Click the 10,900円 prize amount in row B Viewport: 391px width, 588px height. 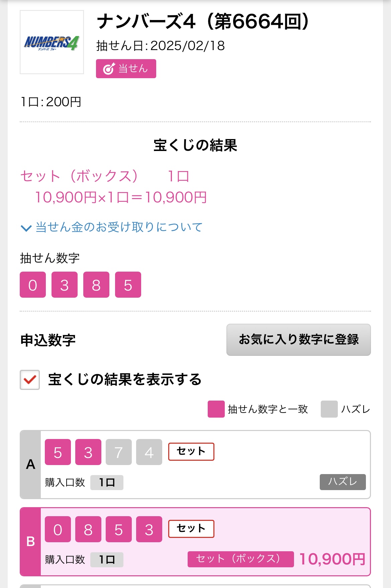[x=332, y=559]
